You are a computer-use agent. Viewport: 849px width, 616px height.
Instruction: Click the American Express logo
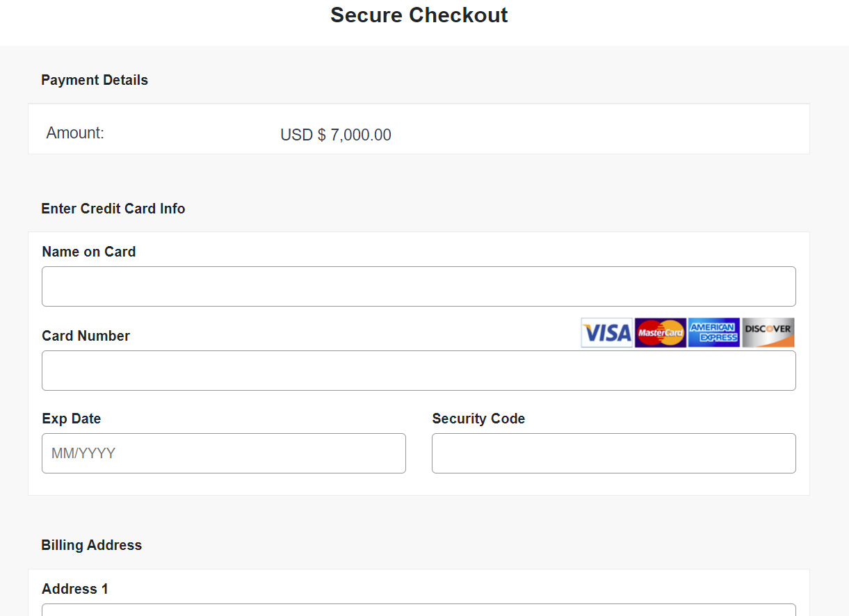tap(713, 333)
